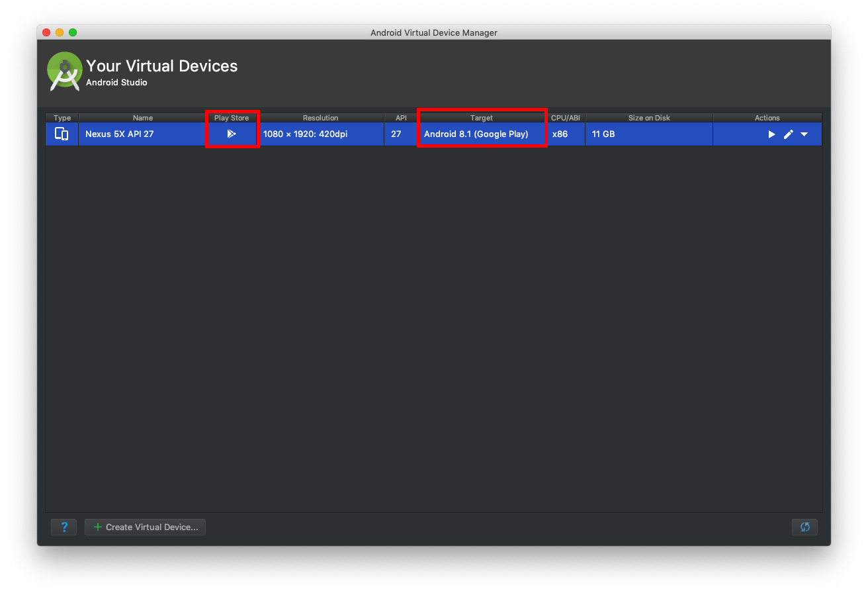Edit the virtual device with pencil icon
The height and width of the screenshot is (595, 868).
pyautogui.click(x=788, y=134)
